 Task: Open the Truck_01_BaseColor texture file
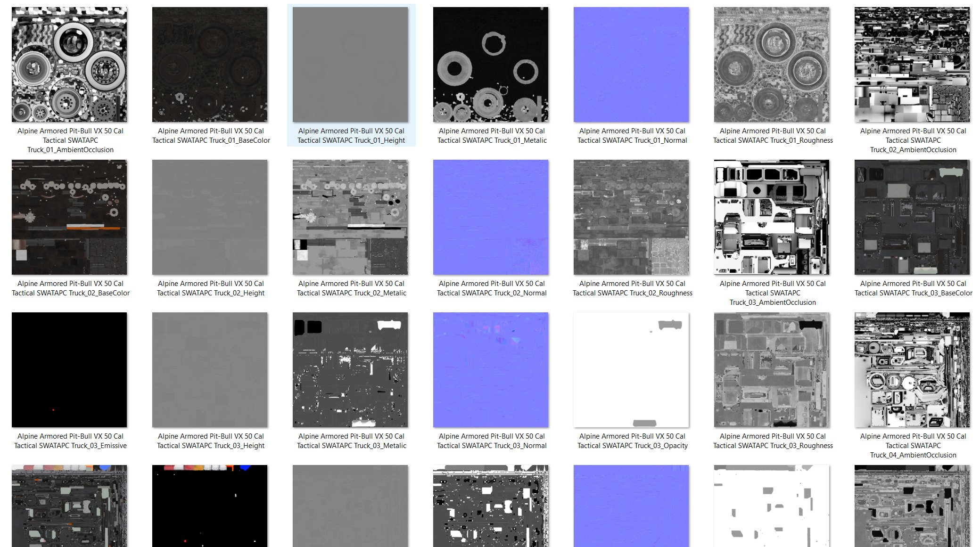coord(210,65)
